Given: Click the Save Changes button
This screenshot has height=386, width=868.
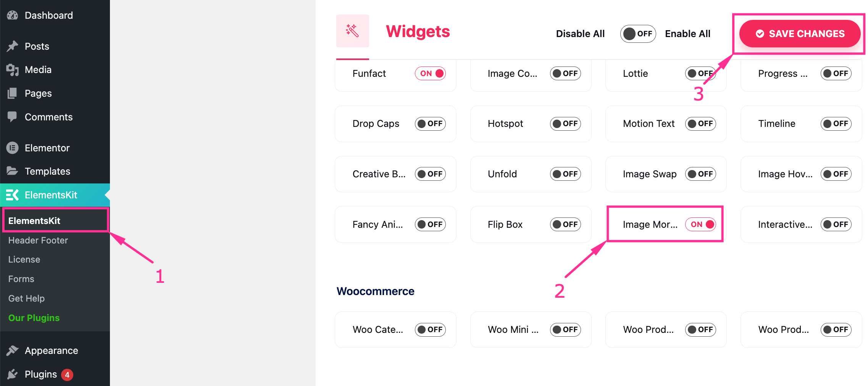Looking at the screenshot, I should point(800,34).
